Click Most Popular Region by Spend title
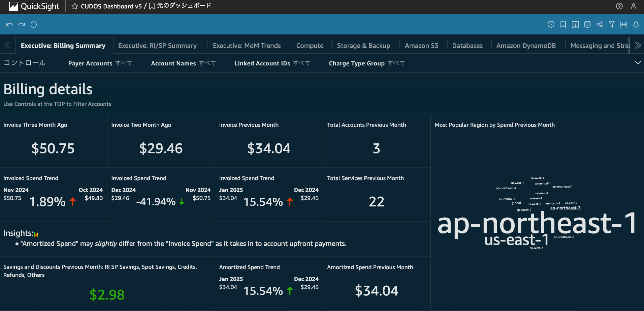Image resolution: width=644 pixels, height=311 pixels. [x=494, y=125]
